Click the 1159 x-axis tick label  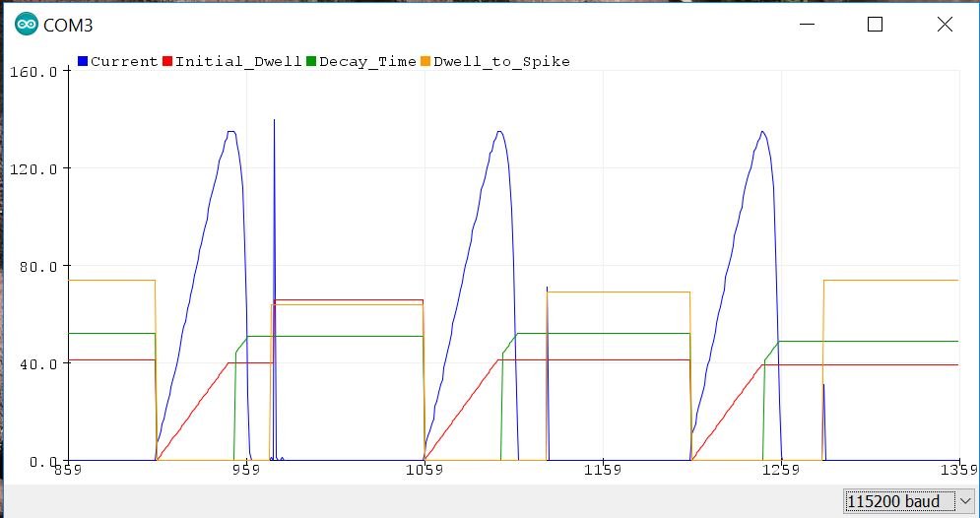[603, 470]
